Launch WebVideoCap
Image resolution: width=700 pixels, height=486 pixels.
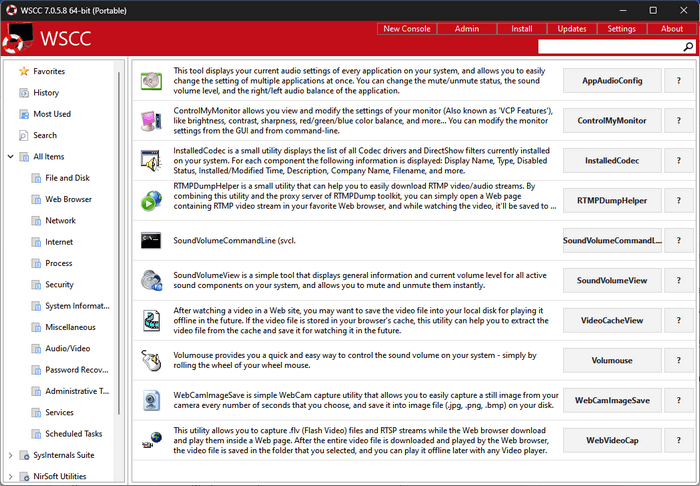pyautogui.click(x=612, y=440)
